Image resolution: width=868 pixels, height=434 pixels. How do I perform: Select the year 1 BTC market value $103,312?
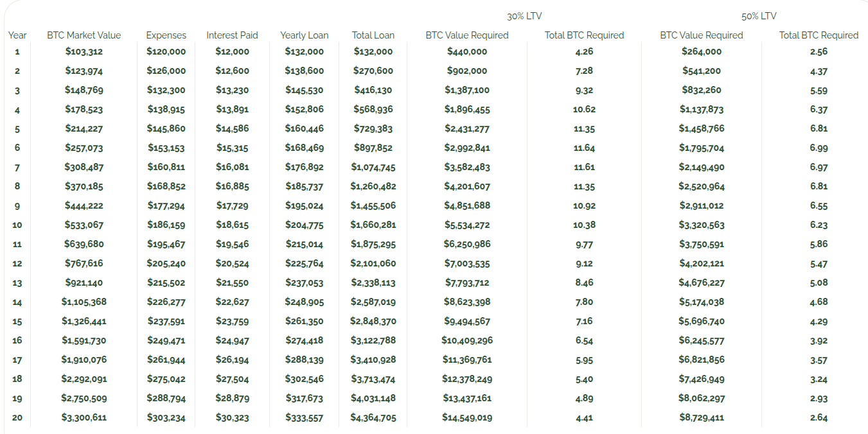(x=84, y=51)
